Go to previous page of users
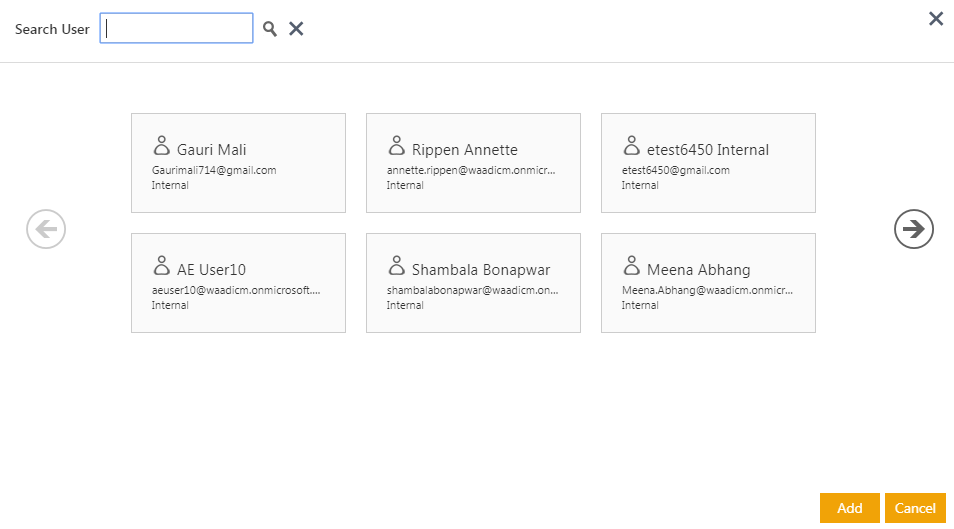 pyautogui.click(x=46, y=229)
